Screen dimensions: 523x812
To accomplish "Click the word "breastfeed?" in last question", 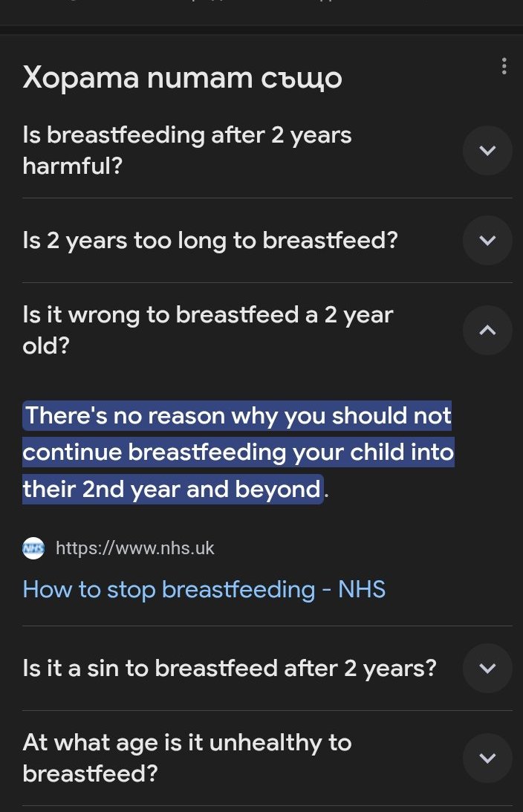I will pyautogui.click(x=91, y=774).
